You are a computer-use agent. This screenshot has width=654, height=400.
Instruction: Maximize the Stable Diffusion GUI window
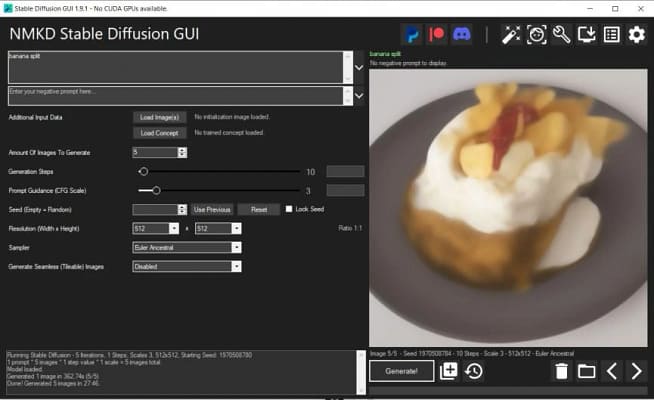[x=615, y=8]
